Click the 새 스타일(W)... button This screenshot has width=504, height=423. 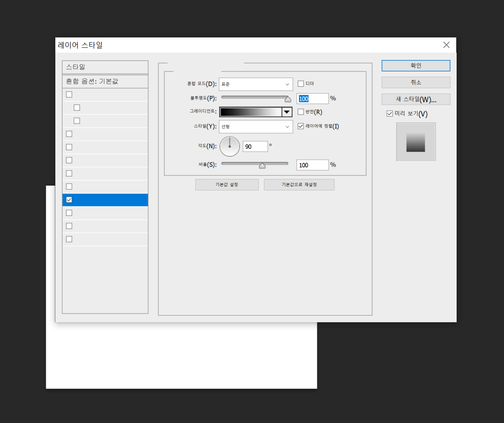[416, 99]
